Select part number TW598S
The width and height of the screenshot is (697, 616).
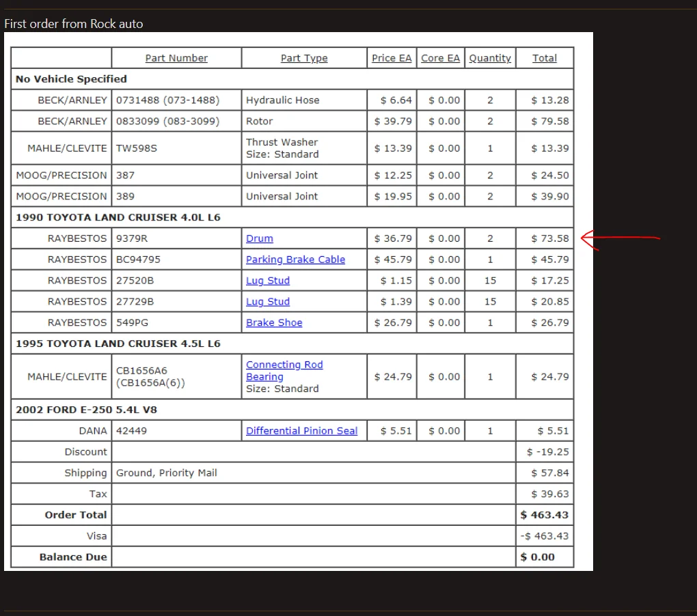[137, 148]
